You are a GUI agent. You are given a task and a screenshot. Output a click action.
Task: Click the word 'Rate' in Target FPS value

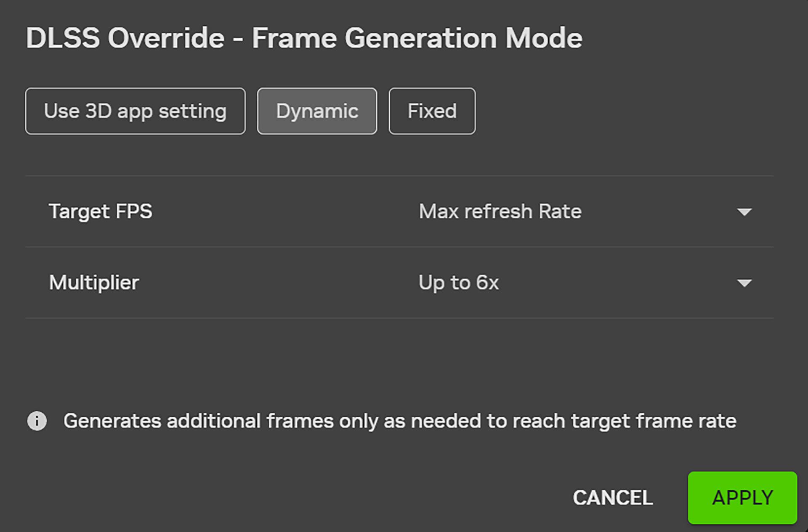(560, 212)
